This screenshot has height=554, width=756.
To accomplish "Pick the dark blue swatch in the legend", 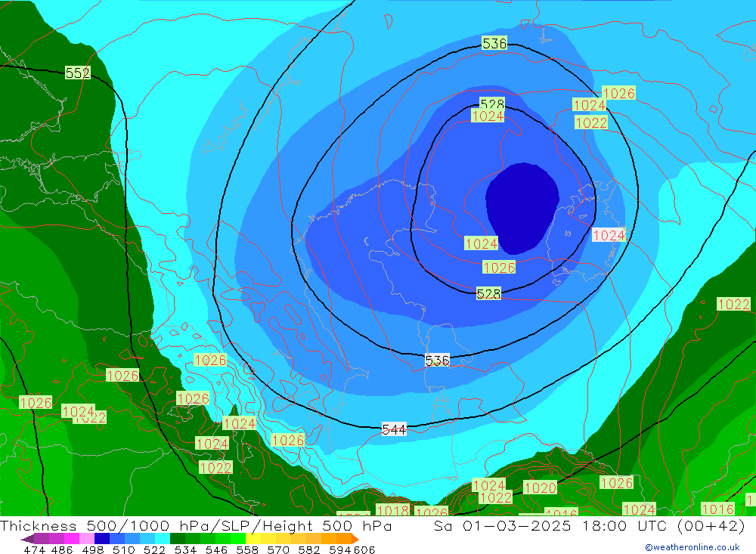I will pos(102,539).
